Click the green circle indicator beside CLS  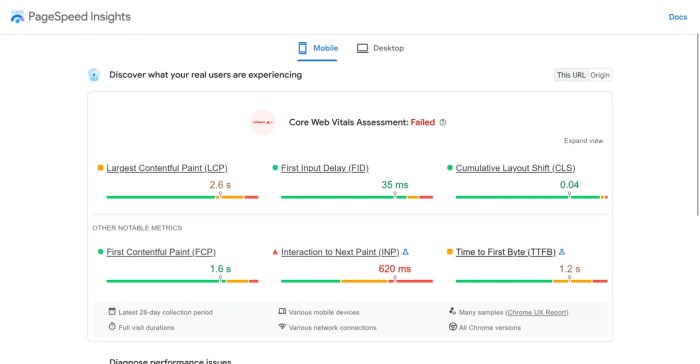click(x=450, y=167)
